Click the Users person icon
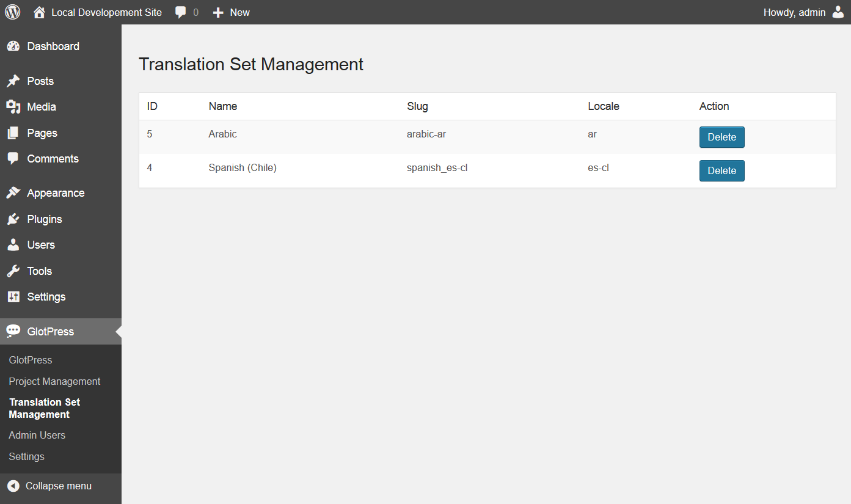The height and width of the screenshot is (504, 851). coord(13,245)
